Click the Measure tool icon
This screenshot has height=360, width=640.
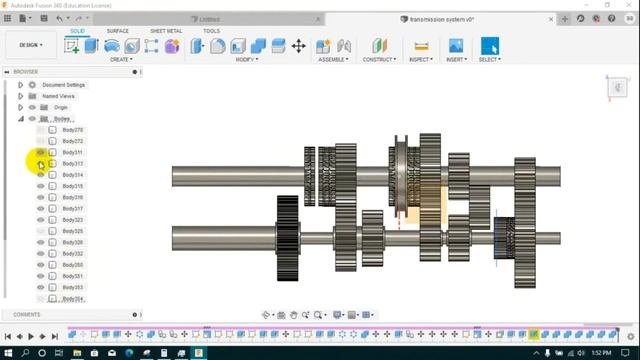click(x=421, y=46)
